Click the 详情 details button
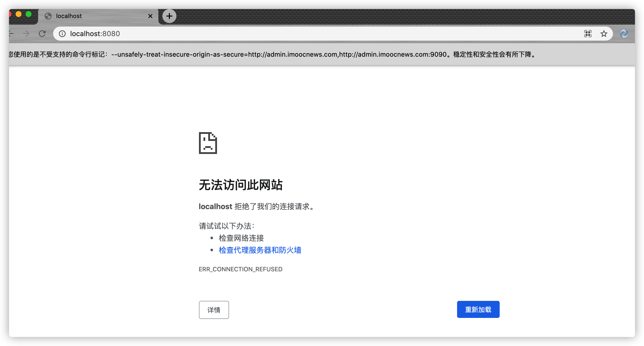 click(214, 310)
